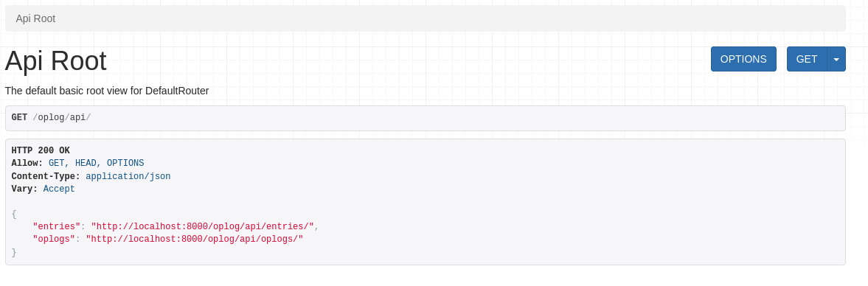Click the allowed methods value GET, HEAD, OPTIONS
Viewport: 868px width, 286px height.
[x=97, y=163]
